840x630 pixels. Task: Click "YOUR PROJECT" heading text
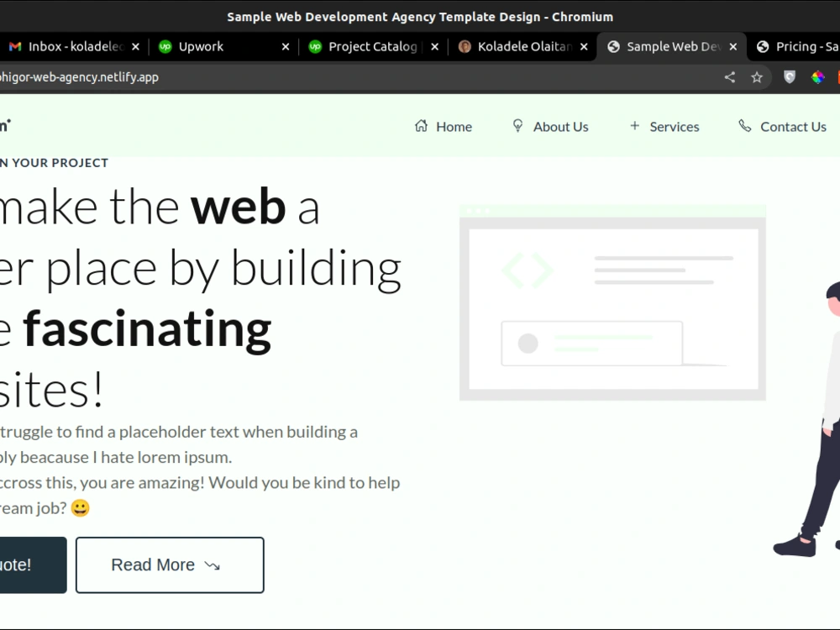tap(60, 163)
